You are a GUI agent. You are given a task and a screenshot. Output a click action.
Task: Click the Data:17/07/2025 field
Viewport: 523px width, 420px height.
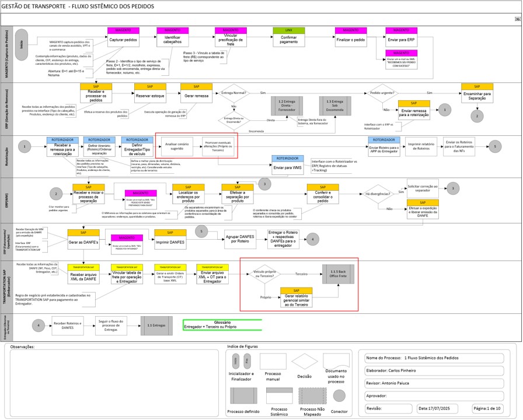pos(438,409)
